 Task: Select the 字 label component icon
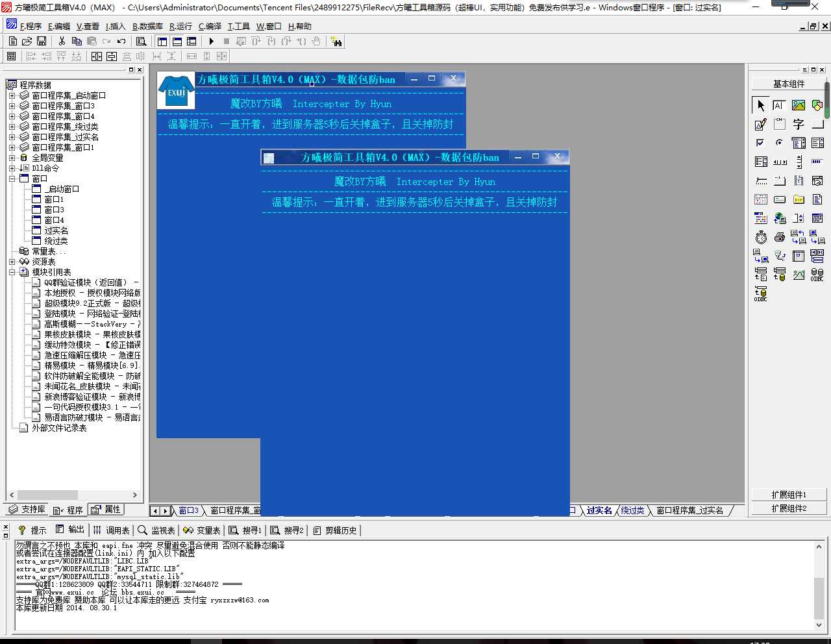pos(799,124)
